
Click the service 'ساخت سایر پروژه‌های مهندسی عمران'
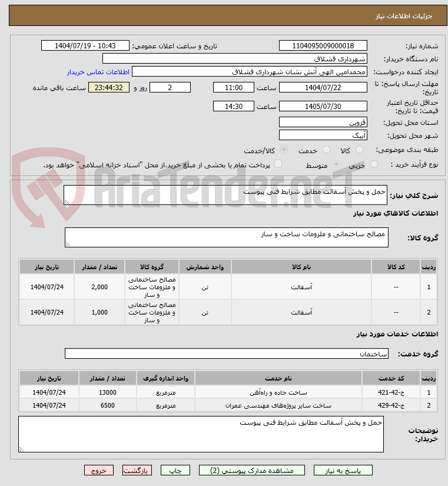pos(278,405)
